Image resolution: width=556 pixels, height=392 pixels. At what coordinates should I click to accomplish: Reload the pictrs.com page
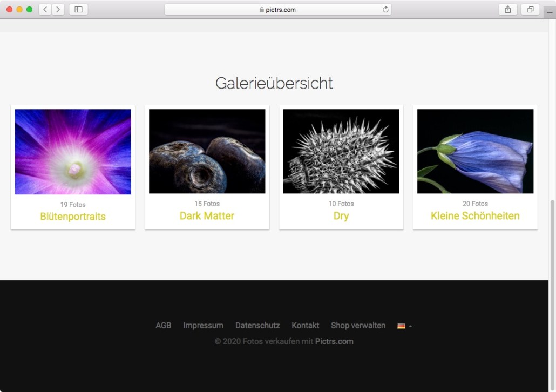[385, 10]
